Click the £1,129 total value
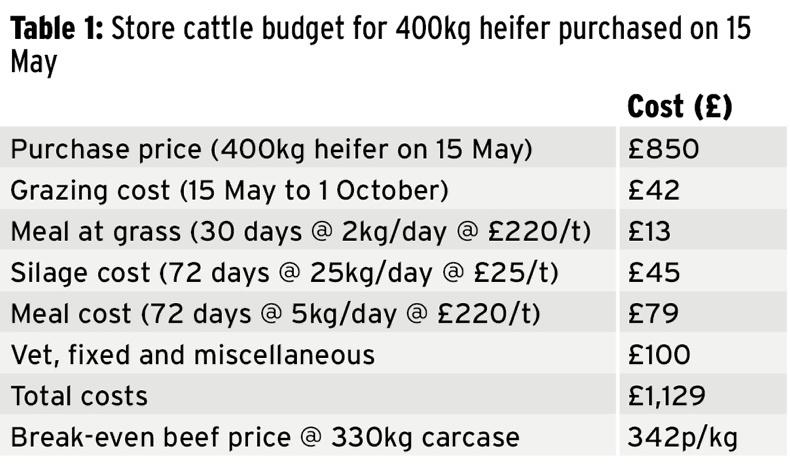 667,395
